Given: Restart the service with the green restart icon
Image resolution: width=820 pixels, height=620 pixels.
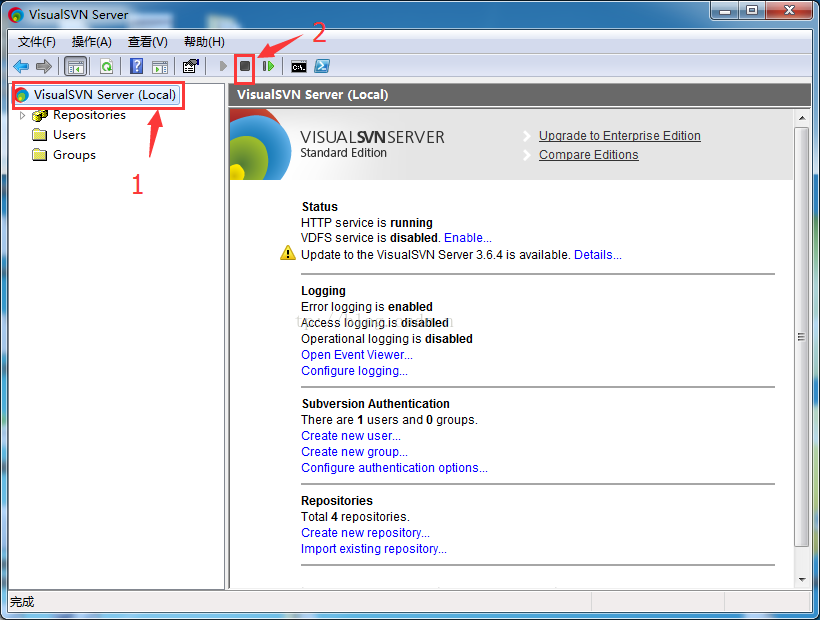Looking at the screenshot, I should pos(268,66).
